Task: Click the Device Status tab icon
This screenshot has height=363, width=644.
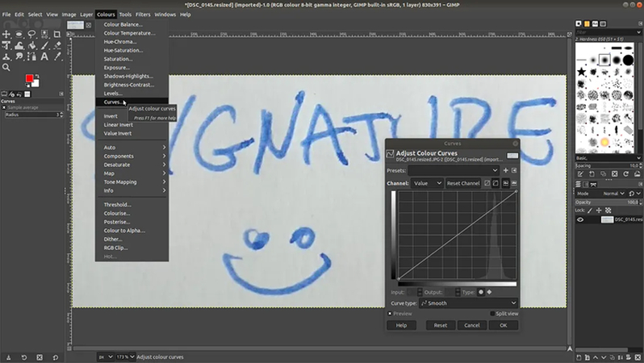Action: pos(11,94)
